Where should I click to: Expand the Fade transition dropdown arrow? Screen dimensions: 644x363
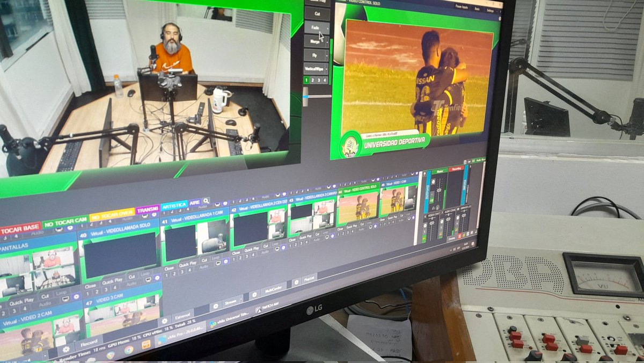click(x=327, y=27)
